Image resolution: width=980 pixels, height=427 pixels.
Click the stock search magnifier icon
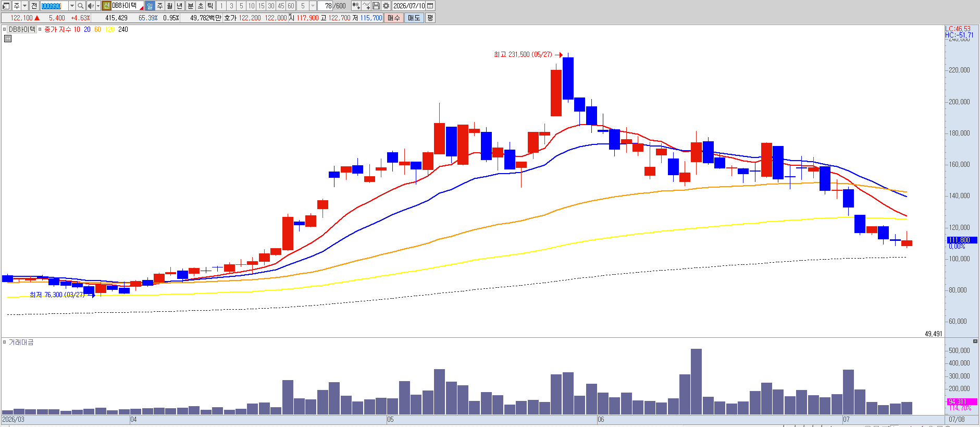[81, 6]
